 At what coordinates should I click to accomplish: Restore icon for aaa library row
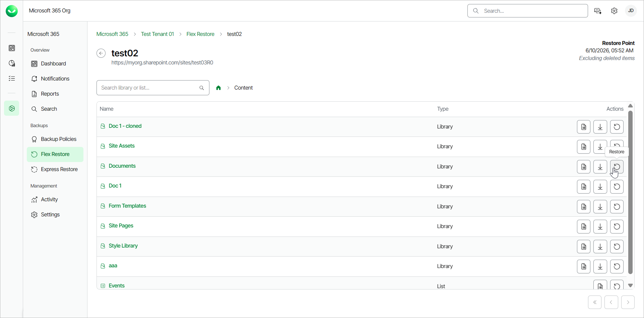[x=617, y=266]
